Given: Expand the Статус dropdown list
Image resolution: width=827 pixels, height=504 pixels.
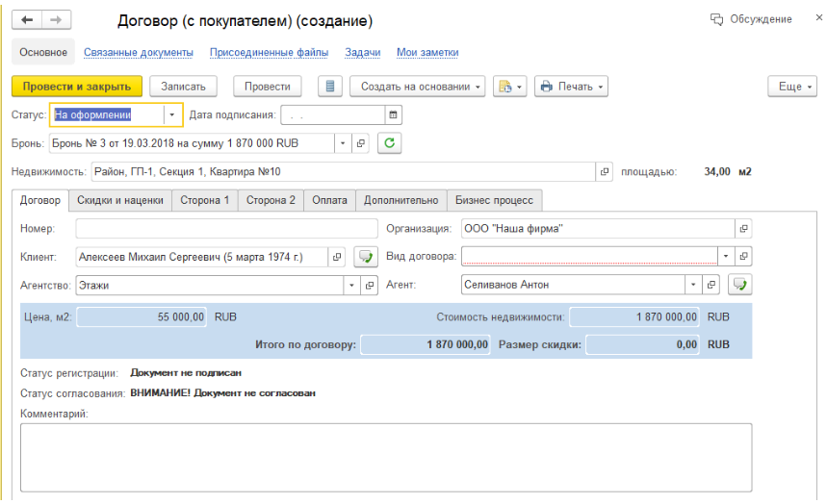Looking at the screenshot, I should [172, 114].
